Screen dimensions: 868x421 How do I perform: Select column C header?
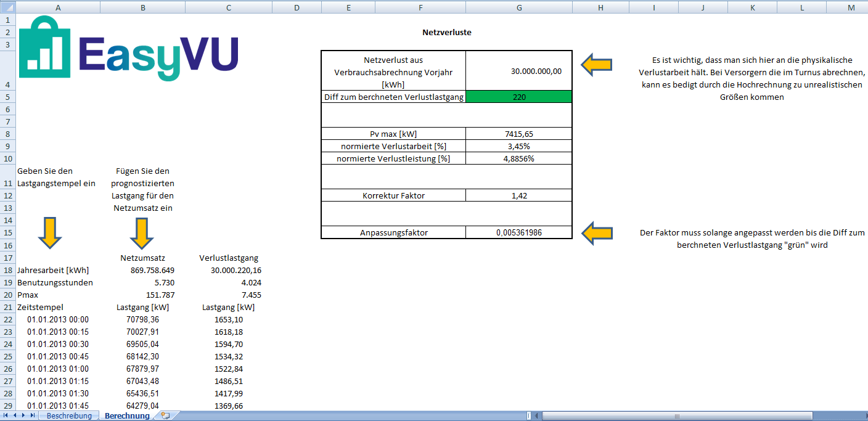[x=229, y=7]
